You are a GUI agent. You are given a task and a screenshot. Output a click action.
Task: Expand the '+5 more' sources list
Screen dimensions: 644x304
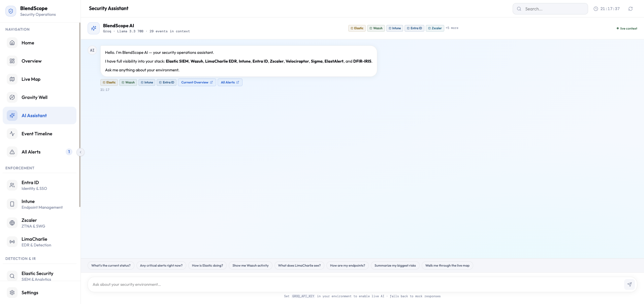point(452,28)
